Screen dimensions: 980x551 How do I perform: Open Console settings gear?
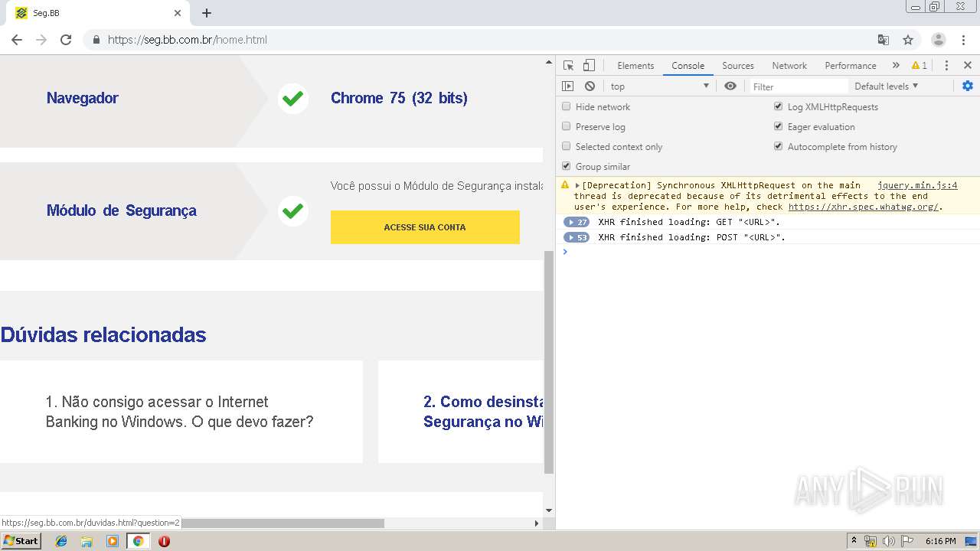pyautogui.click(x=968, y=86)
